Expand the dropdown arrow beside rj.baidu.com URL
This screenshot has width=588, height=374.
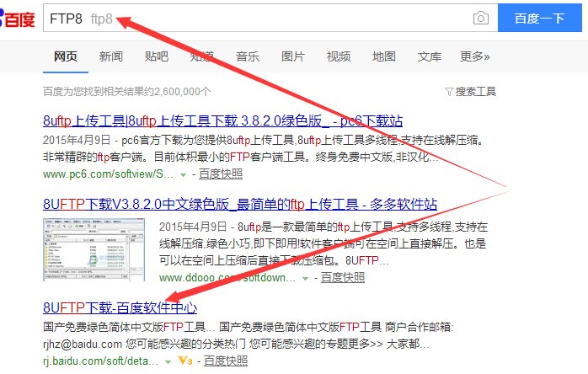click(x=168, y=361)
